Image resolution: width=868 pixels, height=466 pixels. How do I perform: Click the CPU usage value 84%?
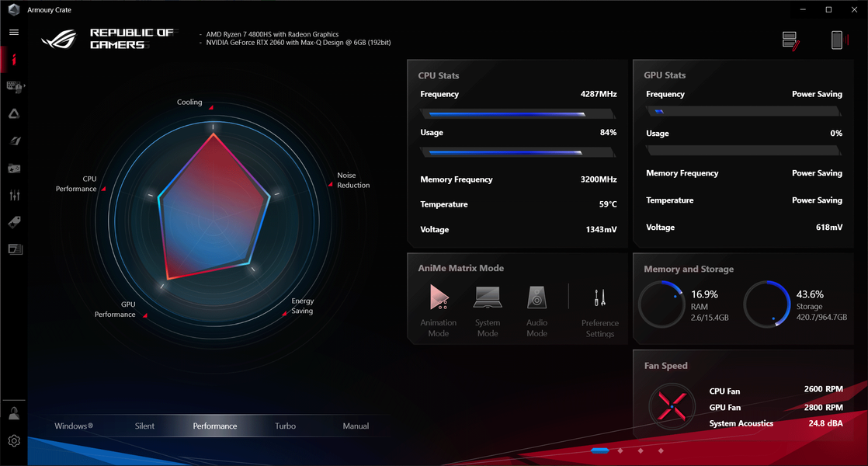coord(608,132)
